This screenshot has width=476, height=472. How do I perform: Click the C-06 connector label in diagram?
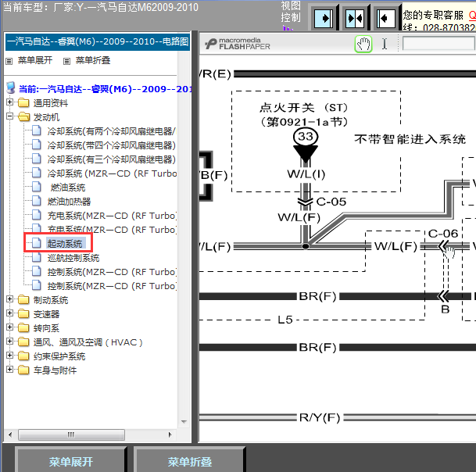[443, 234]
